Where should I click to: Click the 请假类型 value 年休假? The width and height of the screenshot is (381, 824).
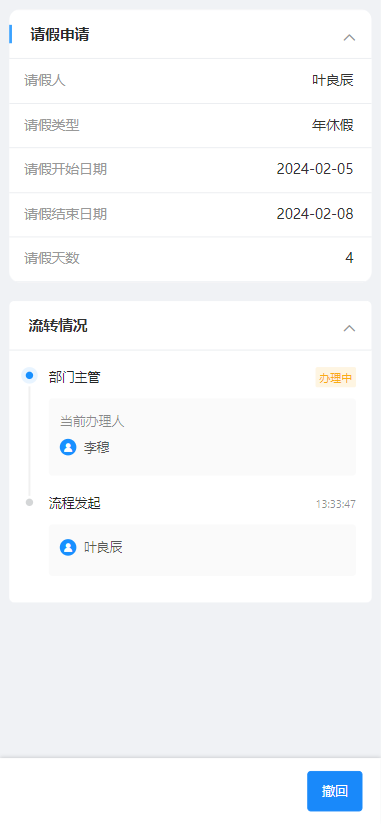tap(333, 125)
